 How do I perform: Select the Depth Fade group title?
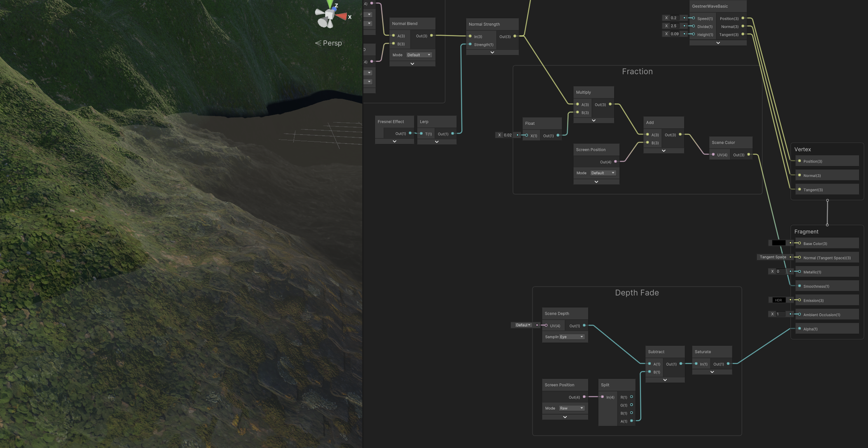coord(637,293)
